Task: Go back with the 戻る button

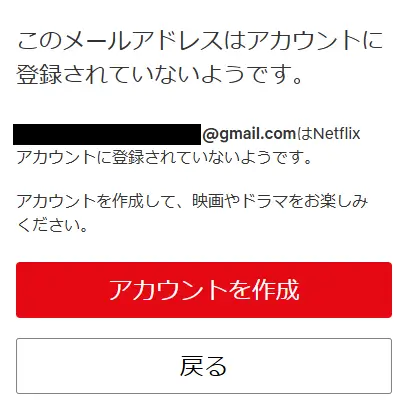Action: tap(204, 366)
